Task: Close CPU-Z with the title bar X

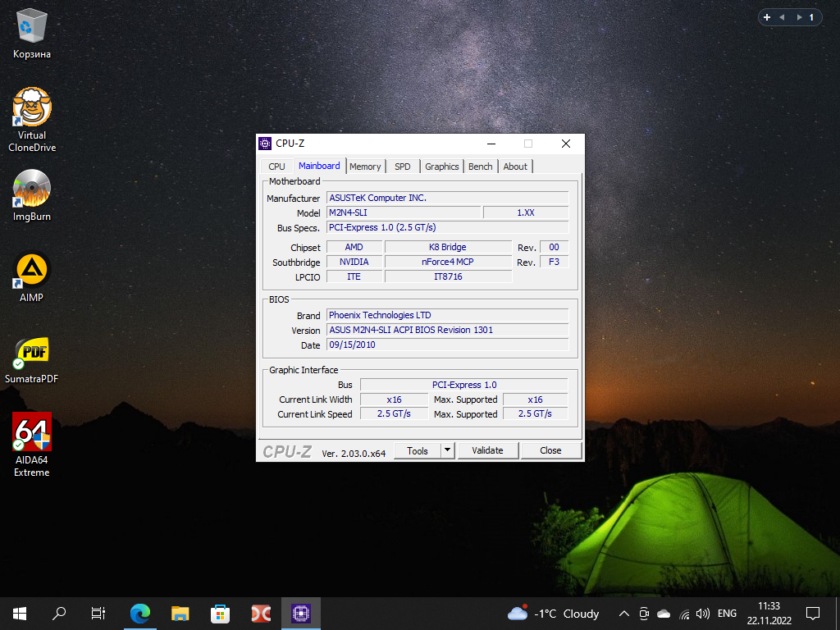Action: coord(566,144)
